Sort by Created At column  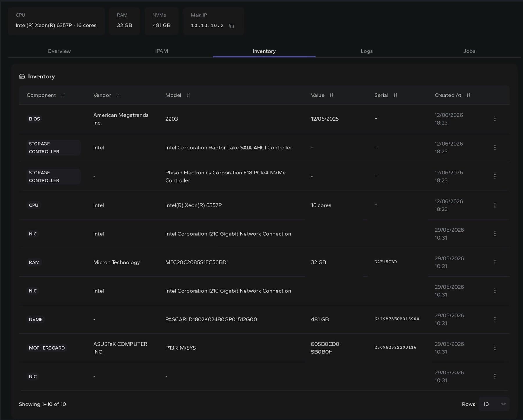click(x=468, y=95)
